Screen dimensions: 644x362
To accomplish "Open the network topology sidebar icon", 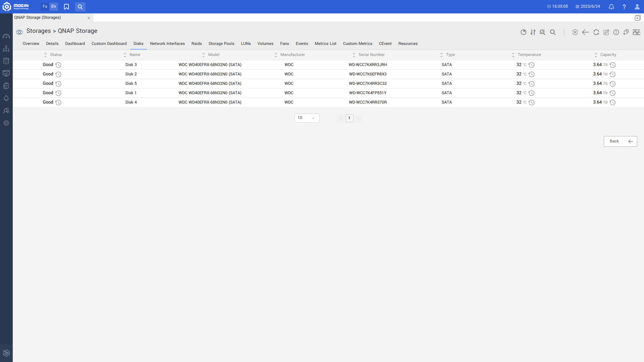I will pos(6,49).
